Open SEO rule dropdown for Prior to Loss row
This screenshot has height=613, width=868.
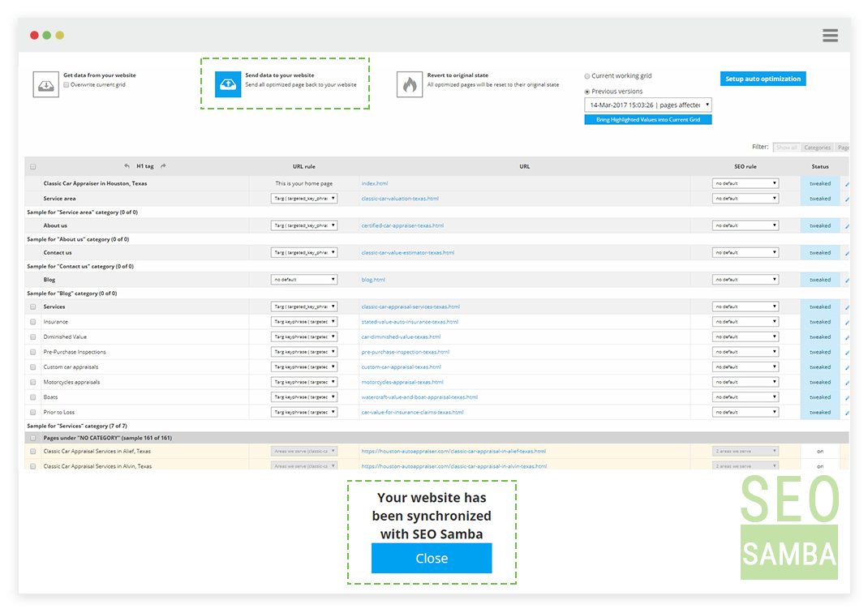[746, 412]
